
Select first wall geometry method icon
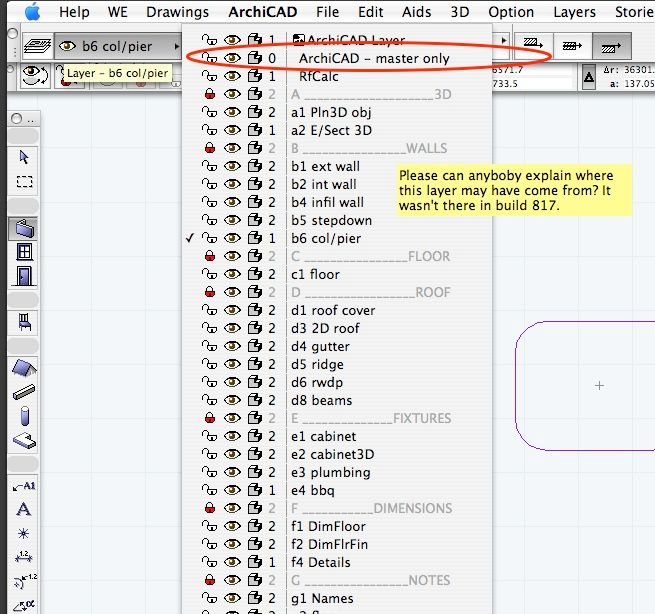point(533,45)
